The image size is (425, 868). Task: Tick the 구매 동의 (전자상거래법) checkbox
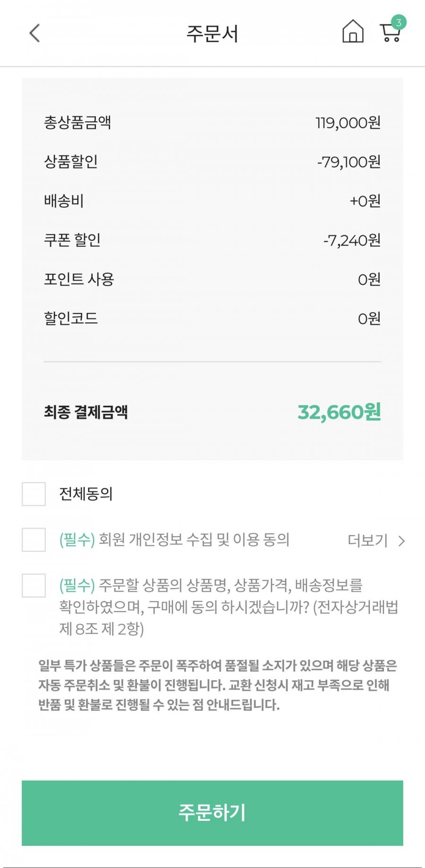(x=34, y=585)
